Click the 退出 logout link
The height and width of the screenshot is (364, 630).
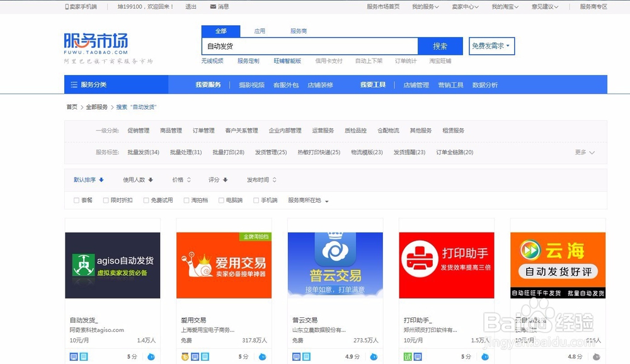click(191, 6)
